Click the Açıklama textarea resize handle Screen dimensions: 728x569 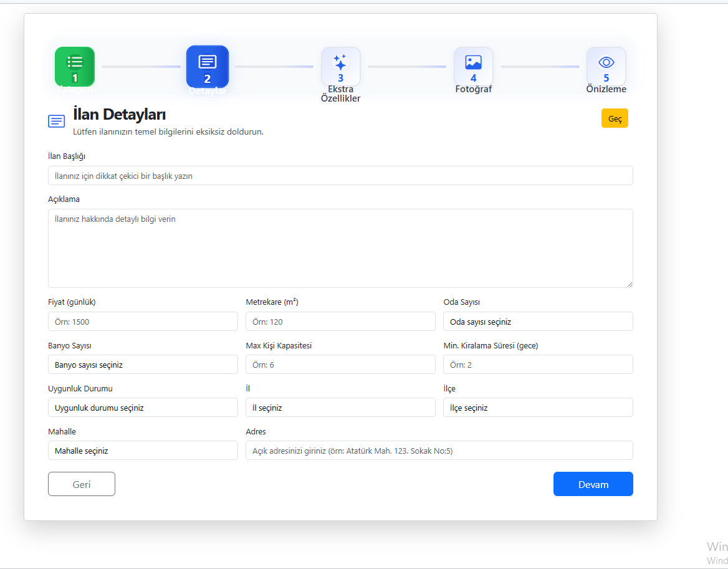[x=630, y=284]
